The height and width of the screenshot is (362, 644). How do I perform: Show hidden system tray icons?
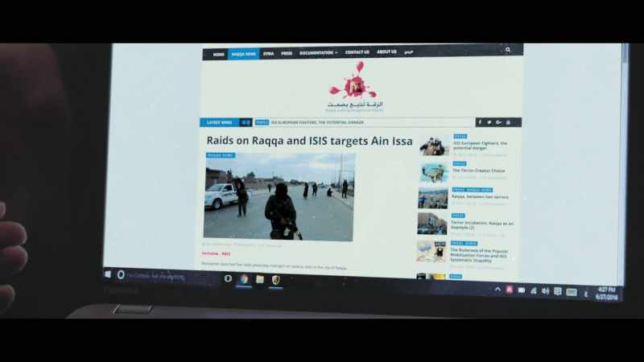[x=497, y=290]
